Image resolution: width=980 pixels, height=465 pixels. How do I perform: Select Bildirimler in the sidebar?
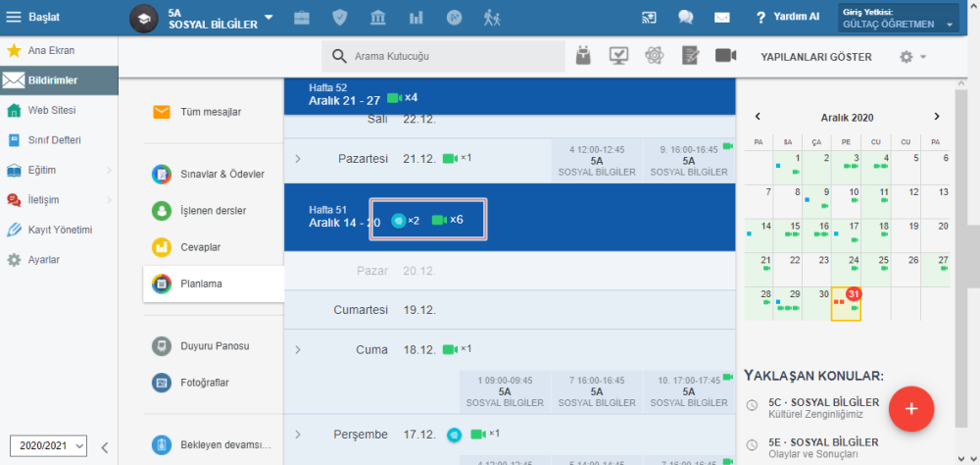coord(59,80)
